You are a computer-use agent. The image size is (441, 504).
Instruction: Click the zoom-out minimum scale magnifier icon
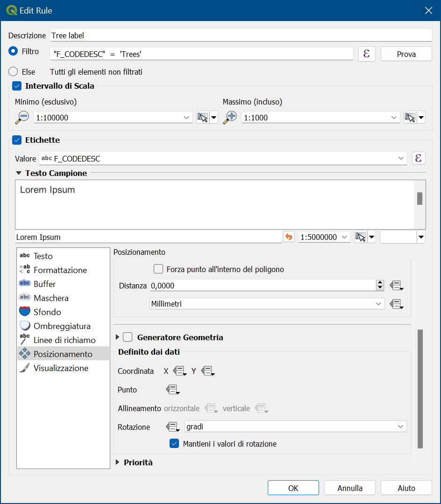(22, 117)
